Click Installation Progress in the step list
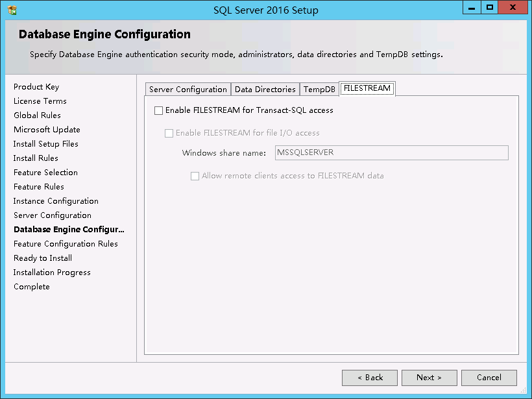This screenshot has height=399, width=532. point(52,272)
